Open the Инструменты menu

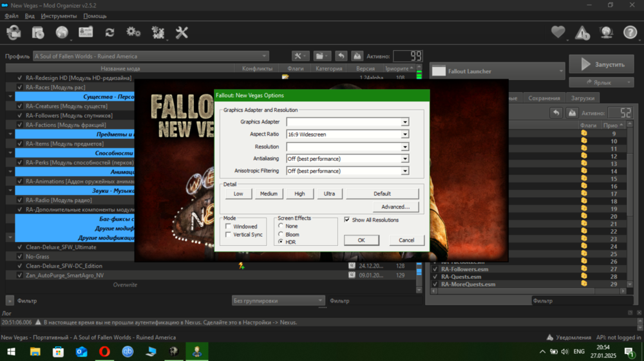59,16
